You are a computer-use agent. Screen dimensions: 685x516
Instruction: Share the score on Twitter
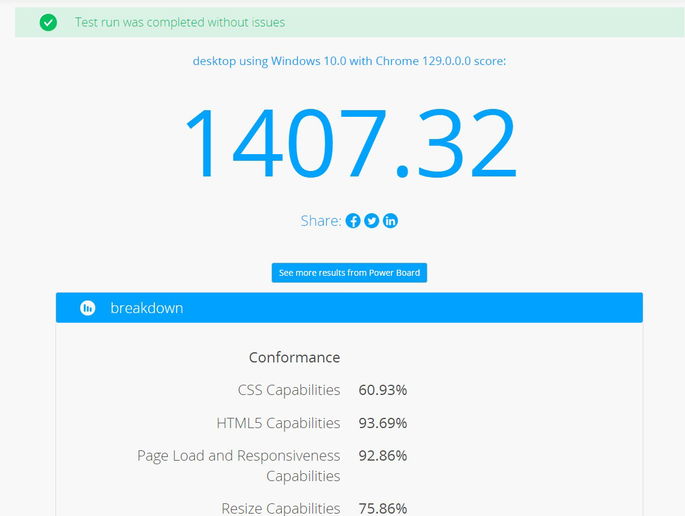click(372, 221)
